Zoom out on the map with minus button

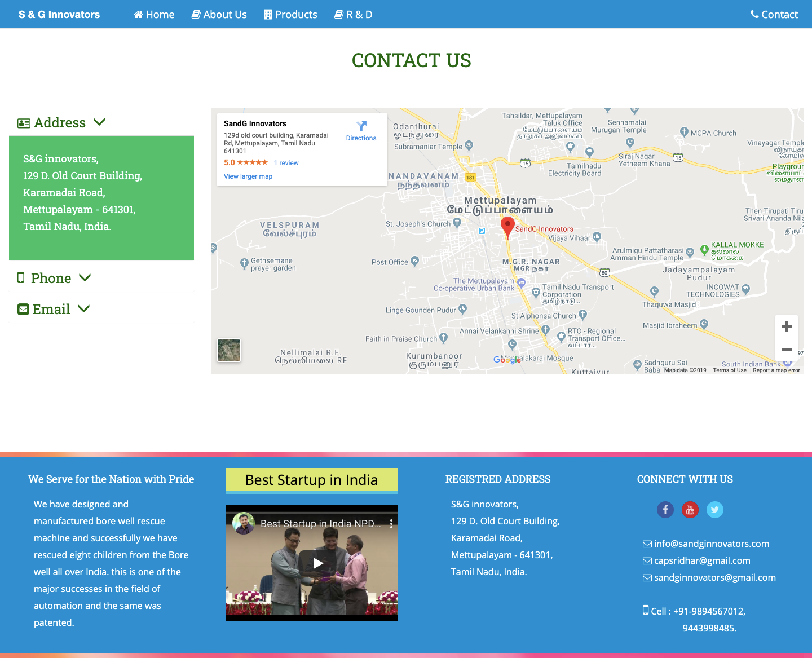(x=787, y=350)
